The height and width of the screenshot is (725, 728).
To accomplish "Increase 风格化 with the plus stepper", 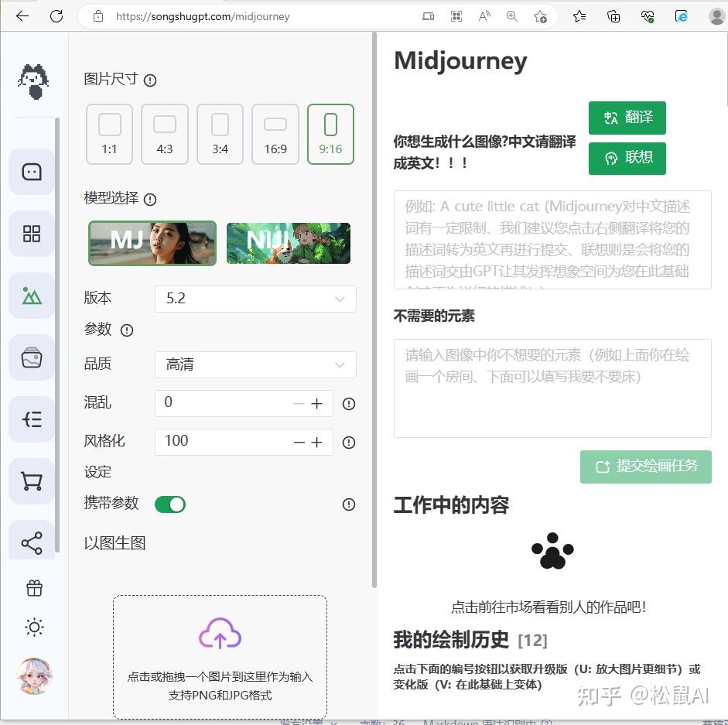I will click(316, 442).
